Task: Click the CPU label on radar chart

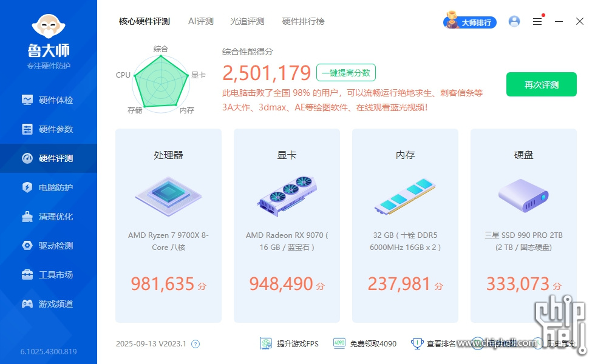Action: pos(123,75)
